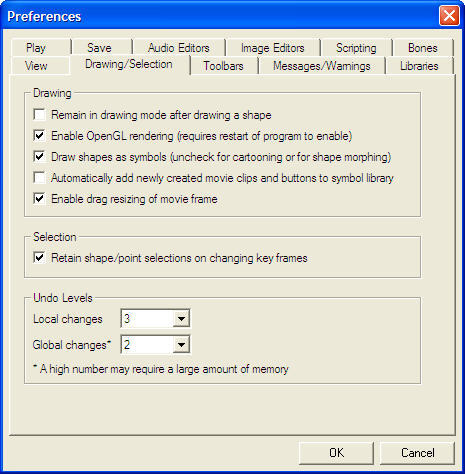Open the Scripting tab

356,48
